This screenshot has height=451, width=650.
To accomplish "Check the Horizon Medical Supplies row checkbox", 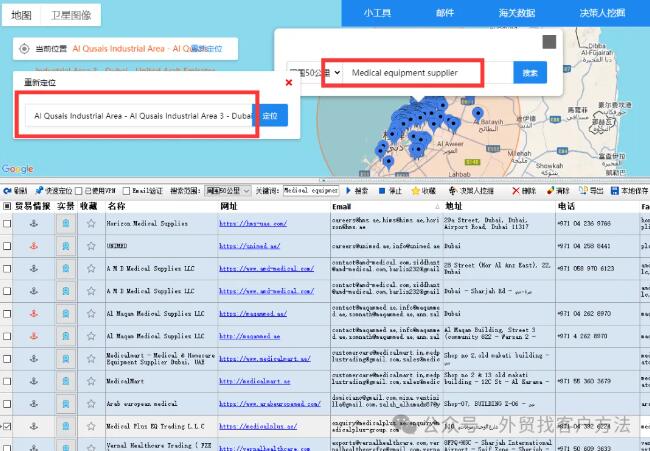I will (x=7, y=223).
